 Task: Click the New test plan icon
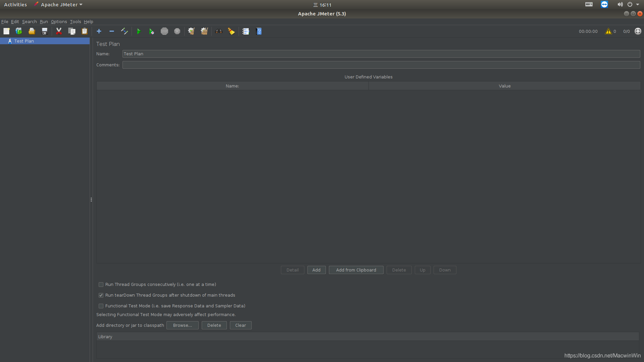(x=6, y=31)
